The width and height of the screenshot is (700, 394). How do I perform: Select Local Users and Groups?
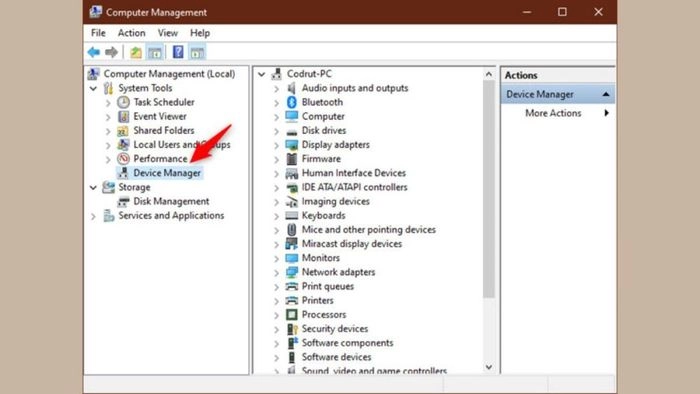pyautogui.click(x=182, y=145)
